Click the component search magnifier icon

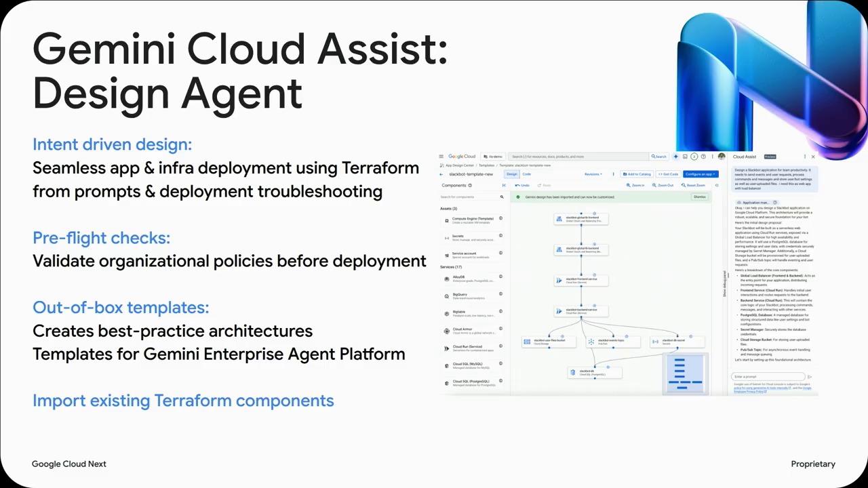tap(502, 197)
